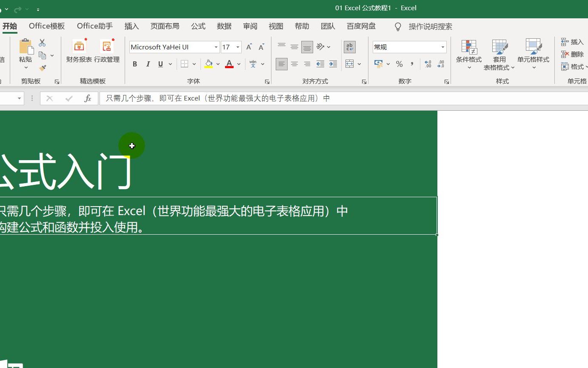
Task: Select the center alignment icon
Action: [294, 64]
